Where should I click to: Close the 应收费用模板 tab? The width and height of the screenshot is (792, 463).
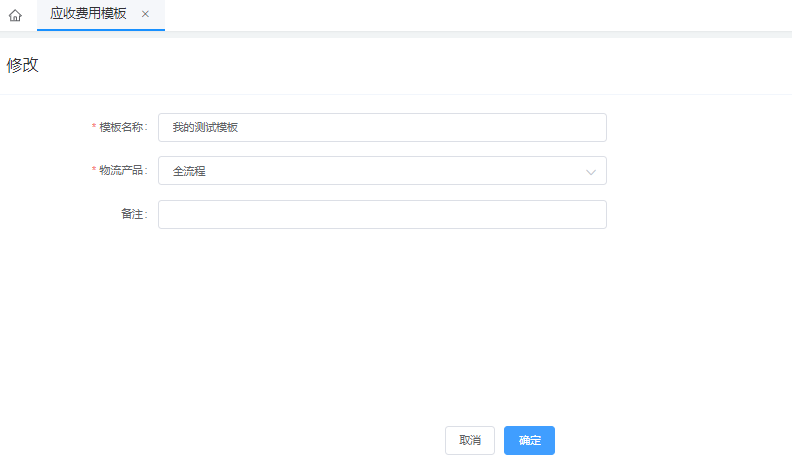[x=145, y=14]
